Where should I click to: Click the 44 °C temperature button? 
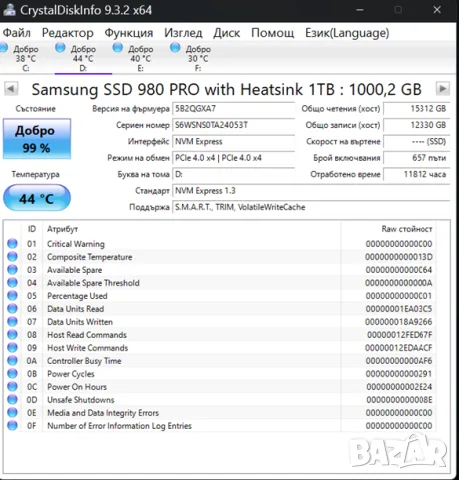37,198
